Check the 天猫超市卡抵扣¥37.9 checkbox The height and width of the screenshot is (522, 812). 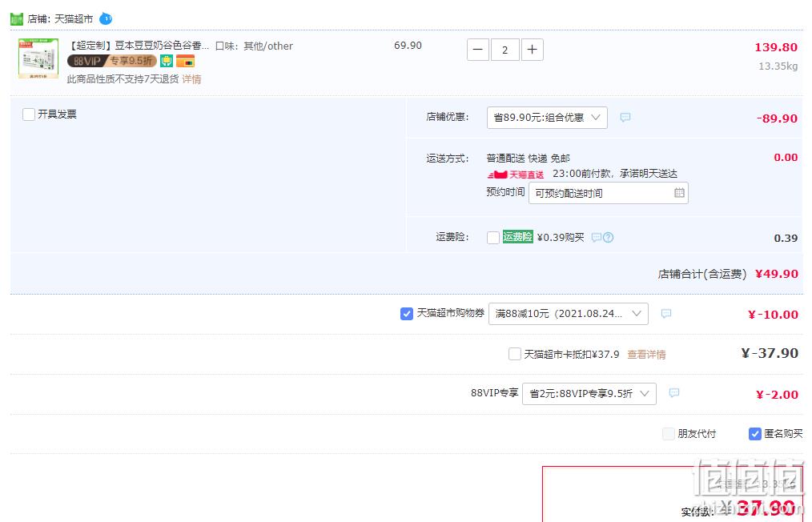click(515, 354)
